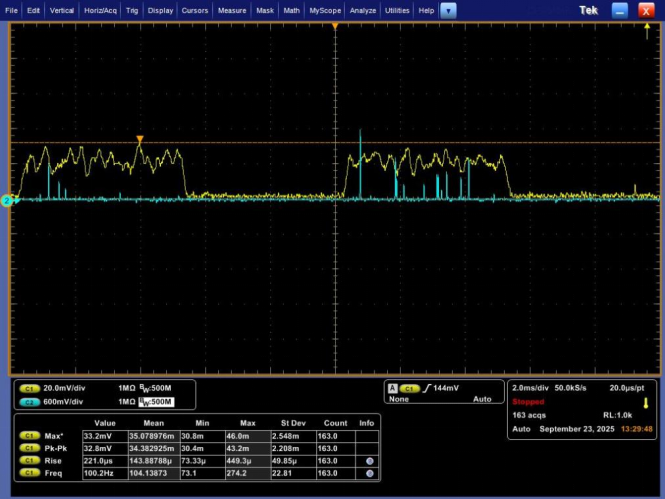Click the time readout 13:29:48
Viewport: 665px width, 499px height.
(637, 429)
